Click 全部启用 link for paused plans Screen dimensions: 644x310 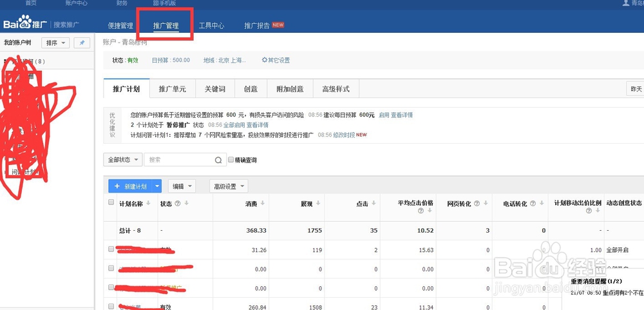coord(234,125)
